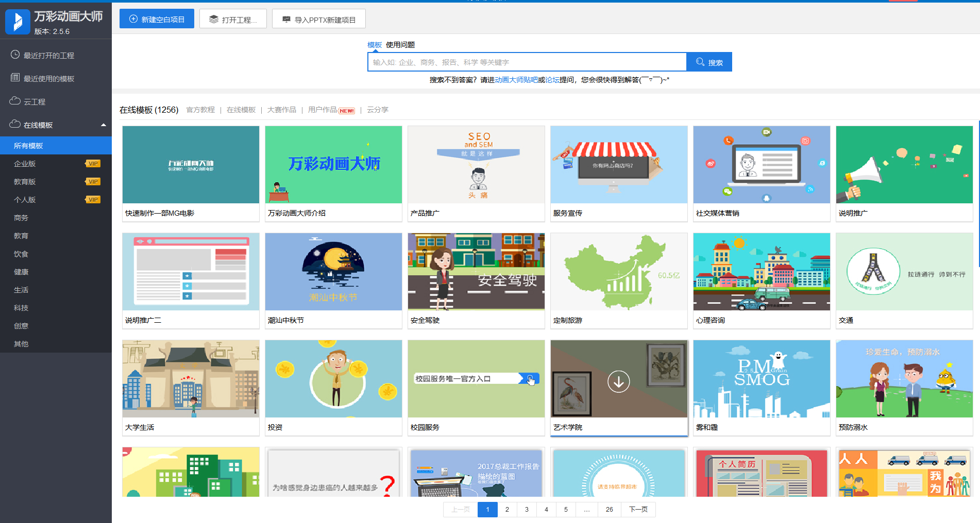Viewport: 980px width, 523px height.
Task: Click the clock icon beside 最近打开的工程
Action: click(x=15, y=55)
